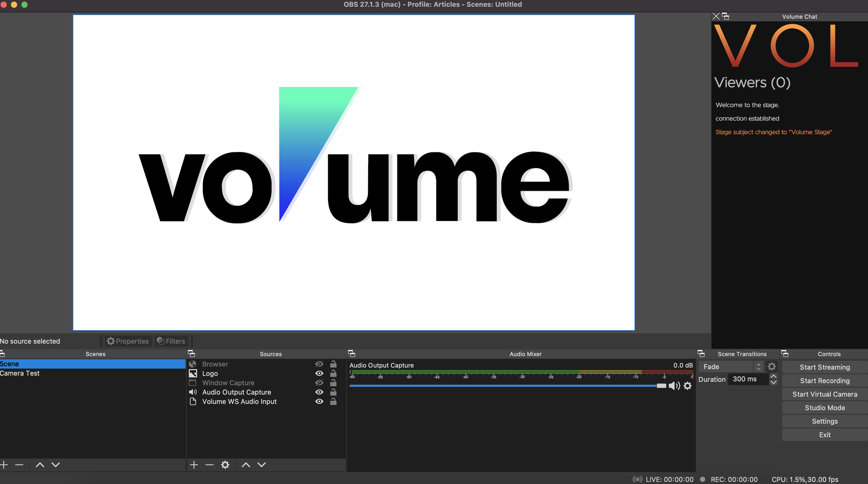Open Audio Output Capture mixer settings gear

pyautogui.click(x=688, y=386)
